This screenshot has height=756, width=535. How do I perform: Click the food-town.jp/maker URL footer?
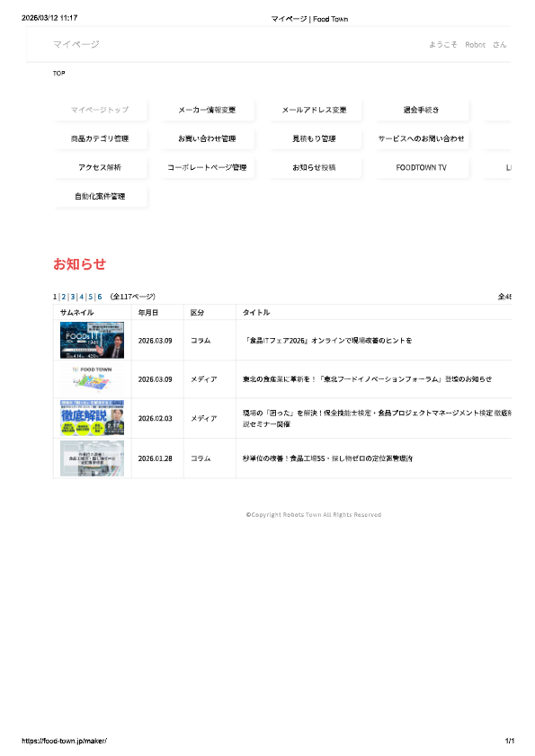(64, 741)
